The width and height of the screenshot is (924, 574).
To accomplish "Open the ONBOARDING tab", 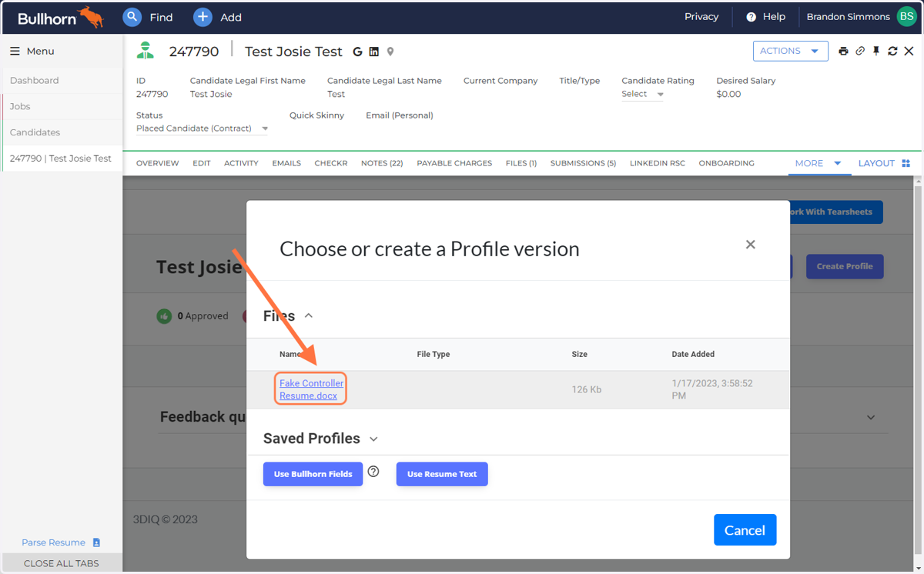I will click(x=726, y=163).
